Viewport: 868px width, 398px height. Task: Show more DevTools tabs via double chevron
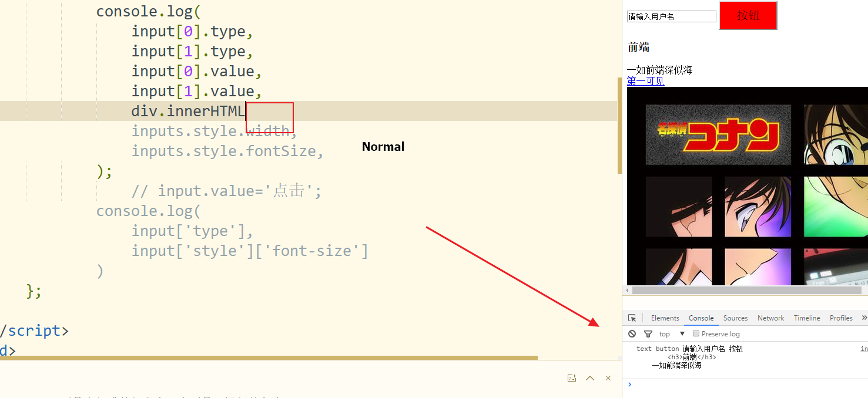click(864, 318)
